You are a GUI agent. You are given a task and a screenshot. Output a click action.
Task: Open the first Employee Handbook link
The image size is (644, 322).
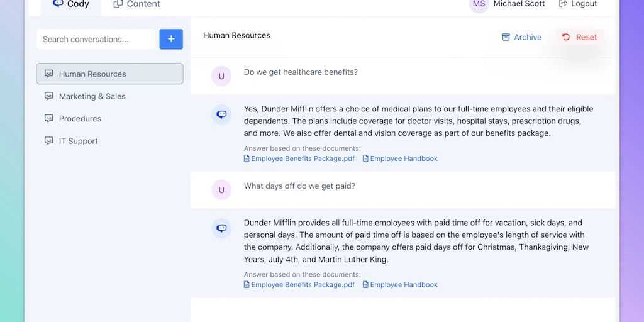[403, 158]
